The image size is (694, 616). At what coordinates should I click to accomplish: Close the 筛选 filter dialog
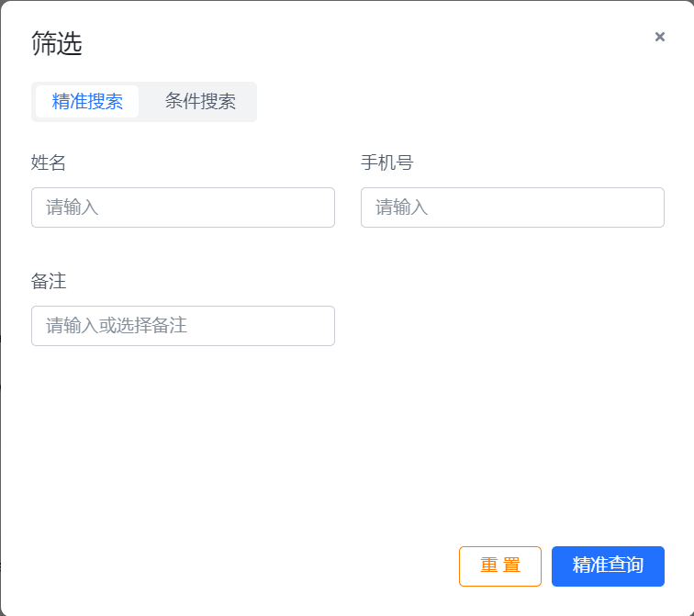click(x=659, y=37)
